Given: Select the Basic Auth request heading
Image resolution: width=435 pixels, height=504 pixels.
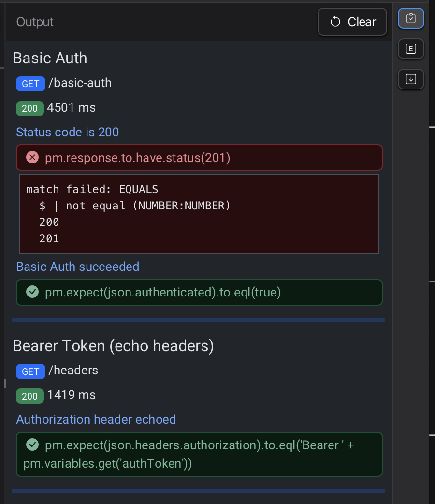Looking at the screenshot, I should pyautogui.click(x=50, y=58).
